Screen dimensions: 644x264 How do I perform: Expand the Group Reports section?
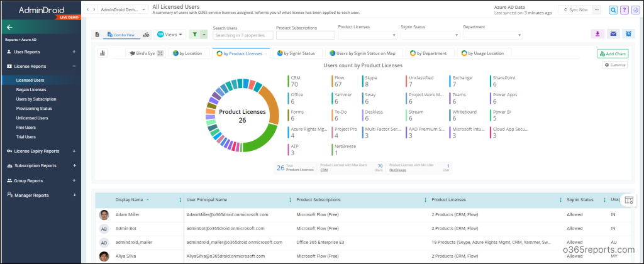tap(74, 180)
